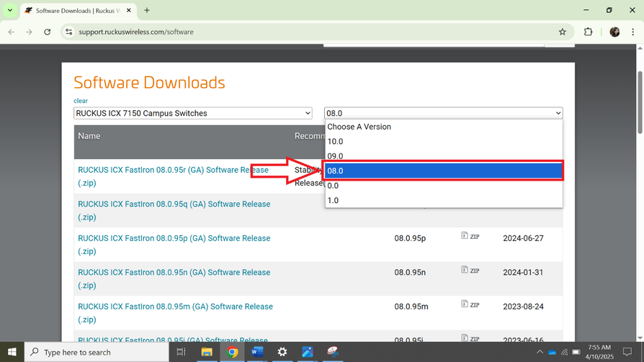The width and height of the screenshot is (644, 362).
Task: Open Microsoft Word from the taskbar
Action: 257,352
